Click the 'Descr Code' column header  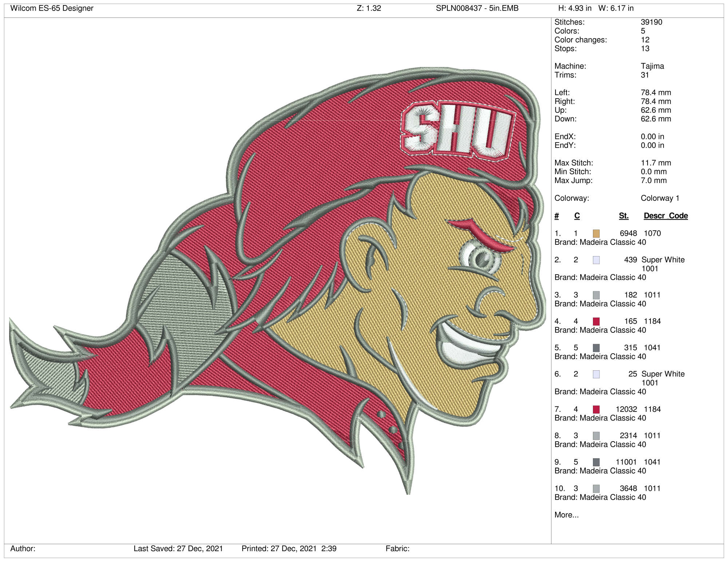(x=666, y=216)
